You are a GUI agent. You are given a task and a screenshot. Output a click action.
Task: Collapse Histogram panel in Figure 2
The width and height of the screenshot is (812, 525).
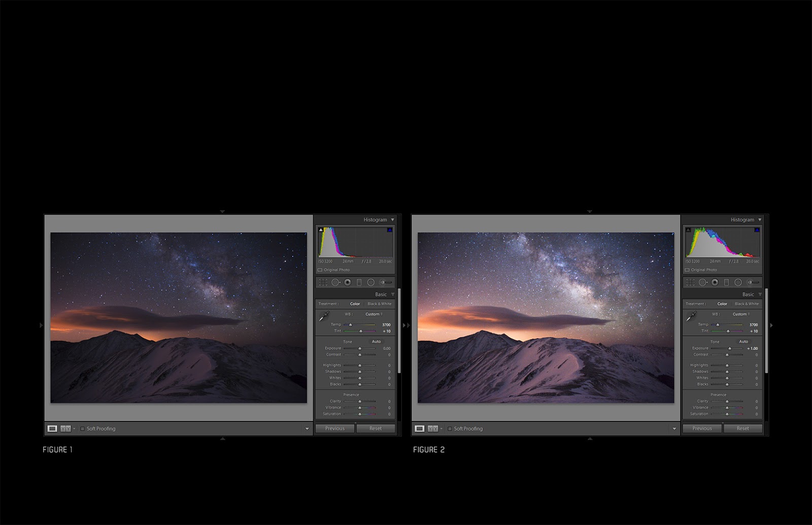(x=760, y=220)
